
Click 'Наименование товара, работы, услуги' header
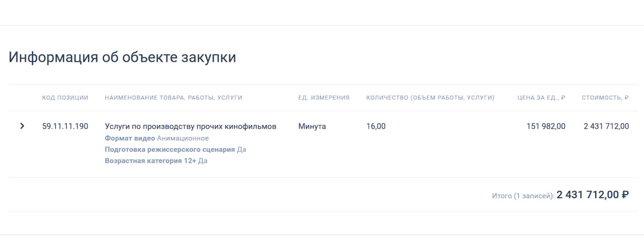pyautogui.click(x=174, y=98)
